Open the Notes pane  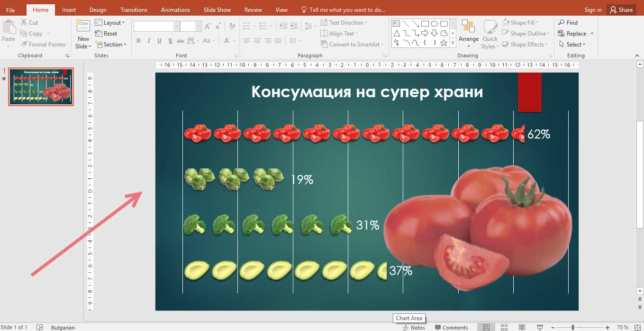pyautogui.click(x=414, y=327)
